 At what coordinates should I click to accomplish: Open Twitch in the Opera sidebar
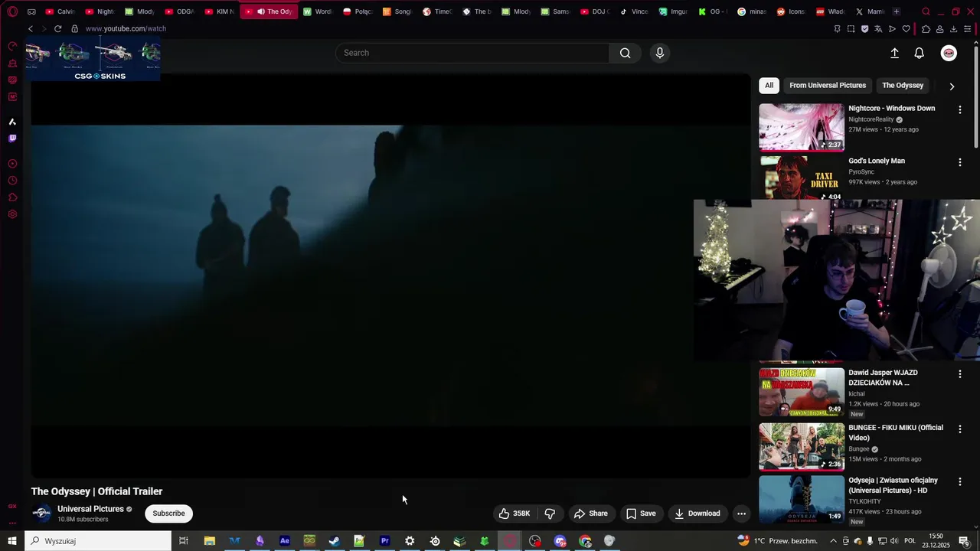pos(12,139)
